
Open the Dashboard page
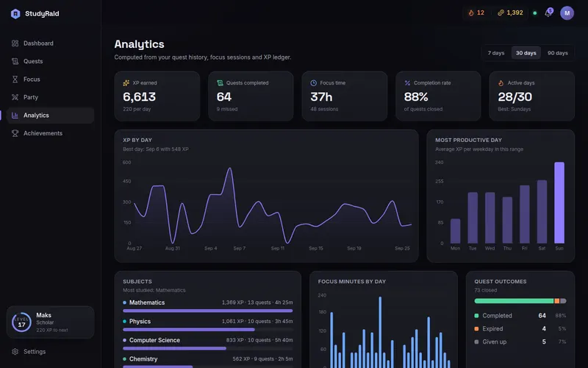coord(50,43)
